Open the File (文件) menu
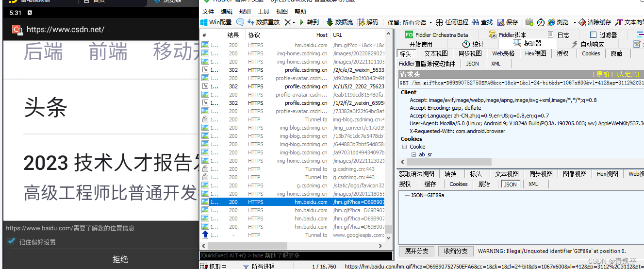This screenshot has height=269, width=644. click(x=208, y=12)
